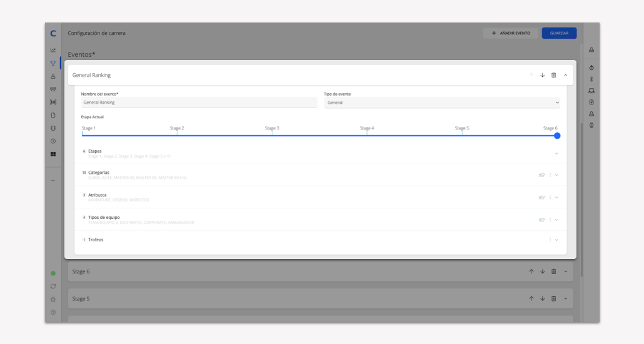Delete the General Ranking event
The height and width of the screenshot is (344, 644).
coord(553,75)
